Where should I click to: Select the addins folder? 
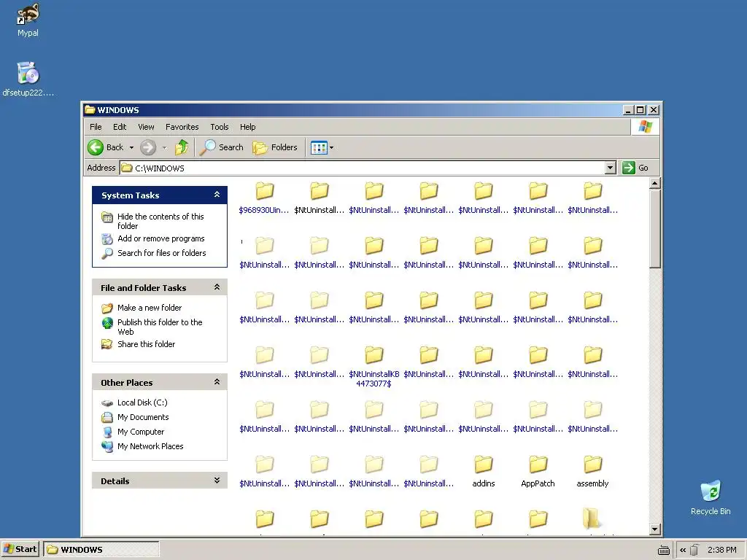[x=483, y=471]
